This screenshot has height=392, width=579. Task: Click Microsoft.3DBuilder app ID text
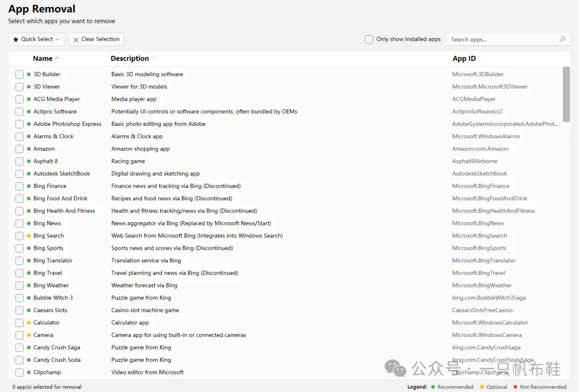(478, 74)
